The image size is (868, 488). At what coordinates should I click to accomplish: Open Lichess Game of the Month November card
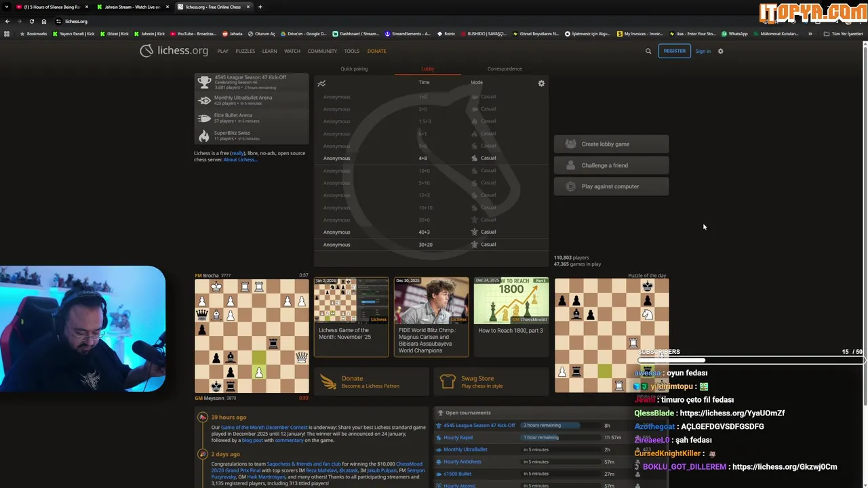pos(351,317)
